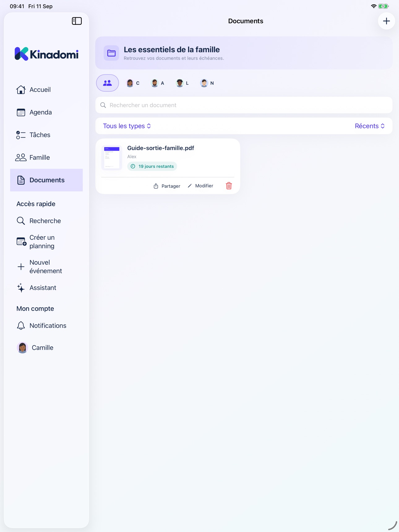Image resolution: width=399 pixels, height=532 pixels.
Task: Select the all-family members filter chip
Action: click(107, 83)
